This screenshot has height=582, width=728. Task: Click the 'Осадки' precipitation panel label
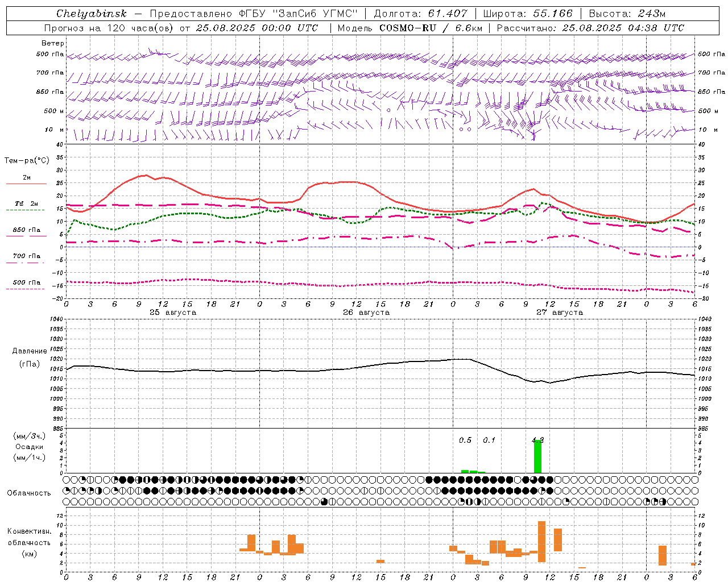click(x=30, y=447)
